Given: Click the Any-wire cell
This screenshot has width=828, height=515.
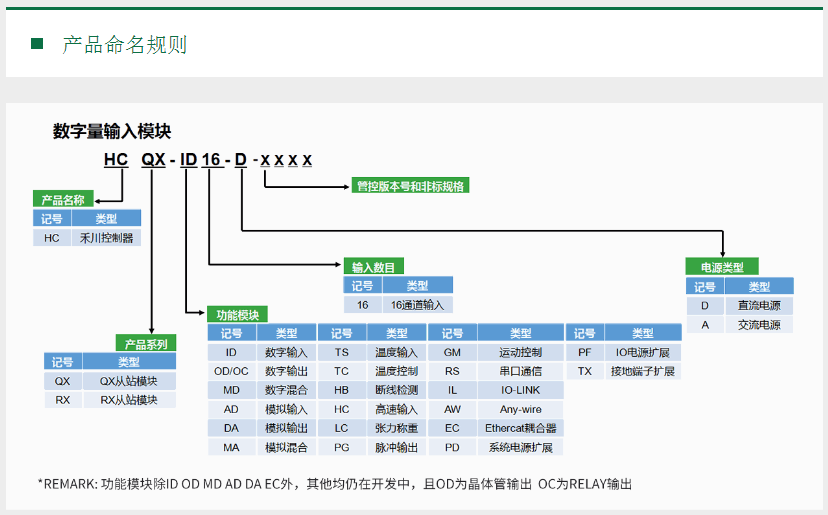Looking at the screenshot, I should click(x=521, y=409).
